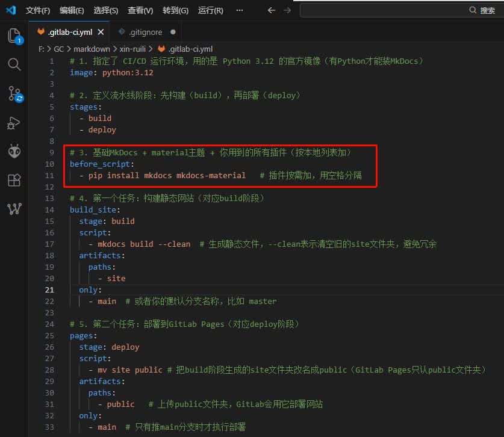Click the VS Code logo icon

click(11, 10)
